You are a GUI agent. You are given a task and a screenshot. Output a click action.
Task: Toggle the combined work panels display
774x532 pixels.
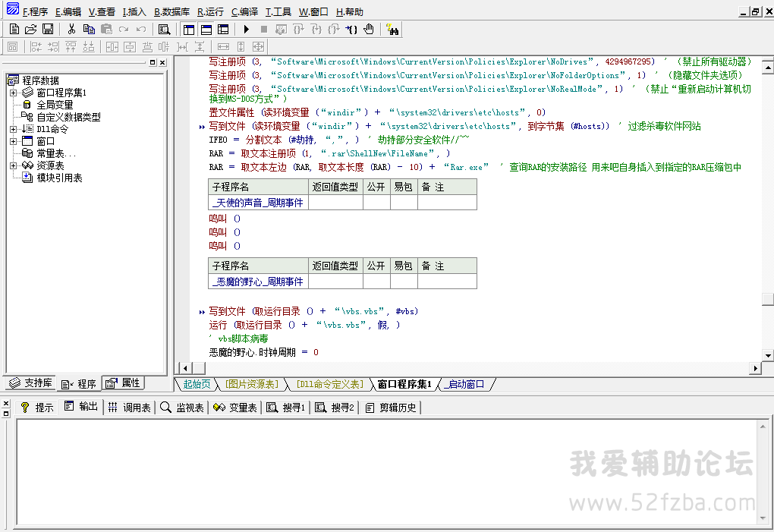[x=223, y=30]
